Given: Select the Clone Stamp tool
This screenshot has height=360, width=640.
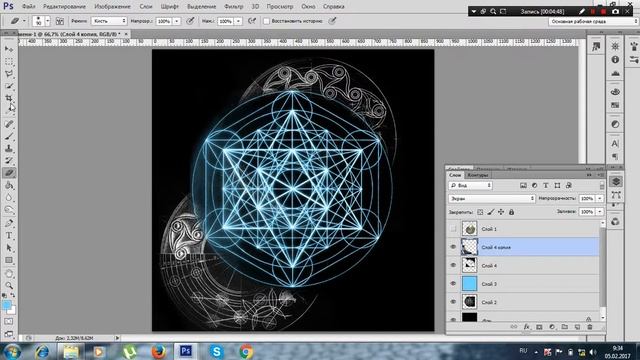Looking at the screenshot, I should 9,148.
